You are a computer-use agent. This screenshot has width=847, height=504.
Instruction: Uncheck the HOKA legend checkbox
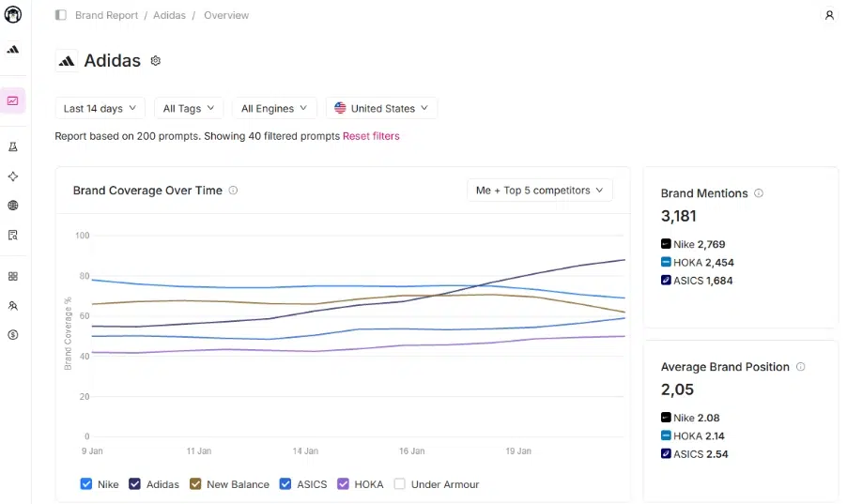click(x=343, y=484)
